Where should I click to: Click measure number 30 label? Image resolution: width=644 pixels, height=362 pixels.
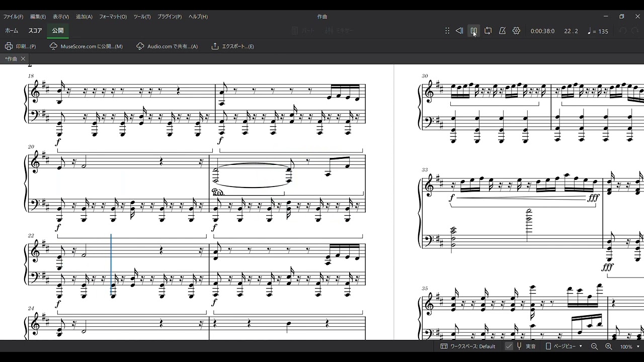pyautogui.click(x=425, y=76)
